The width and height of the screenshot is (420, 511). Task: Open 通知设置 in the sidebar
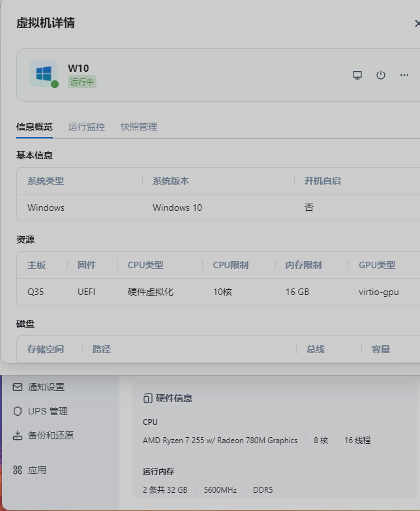pos(46,387)
